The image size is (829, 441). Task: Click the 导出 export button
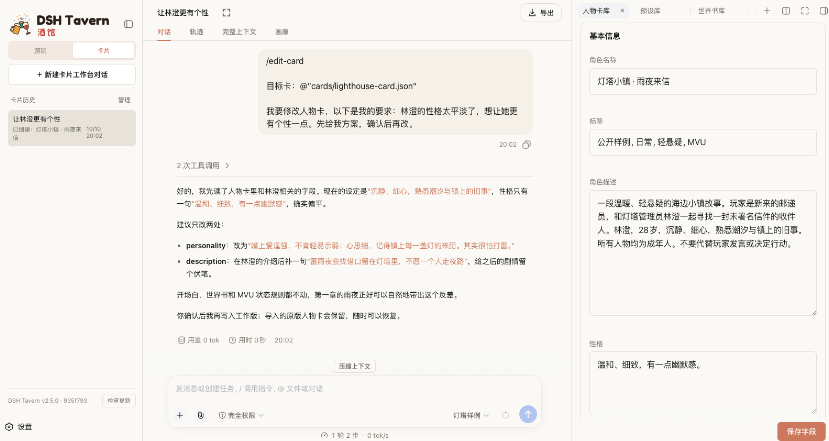(x=540, y=13)
